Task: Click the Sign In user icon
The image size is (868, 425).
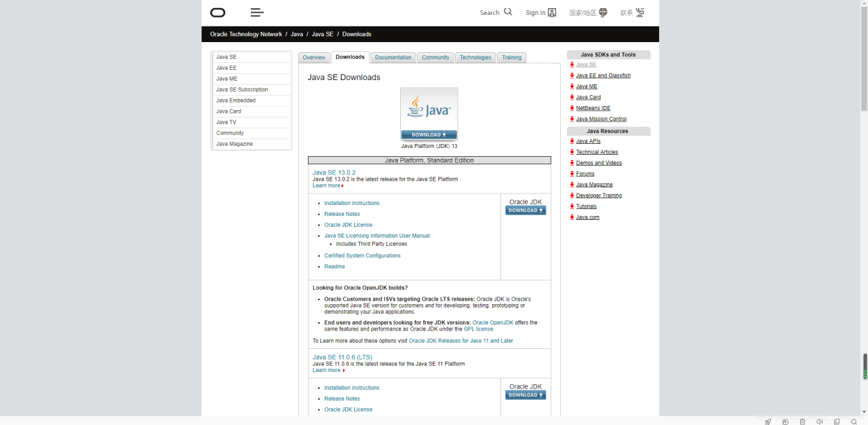Action: click(x=552, y=12)
